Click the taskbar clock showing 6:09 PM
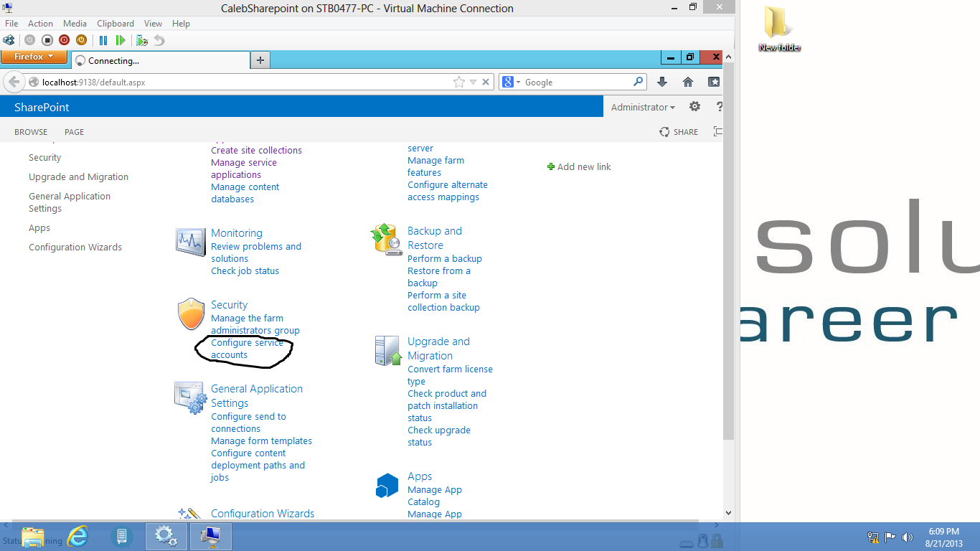This screenshot has width=980, height=551. pyautogui.click(x=944, y=537)
